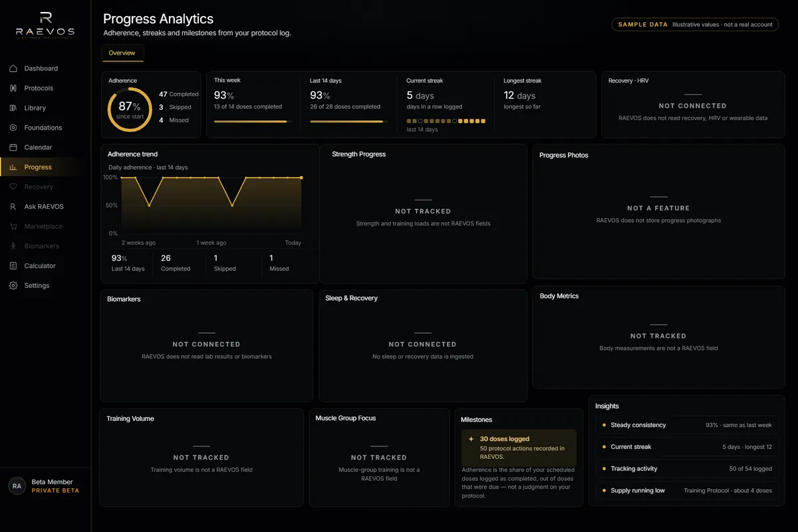Image resolution: width=798 pixels, height=532 pixels.
Task: Click the Training Volume card title
Action: 130,419
